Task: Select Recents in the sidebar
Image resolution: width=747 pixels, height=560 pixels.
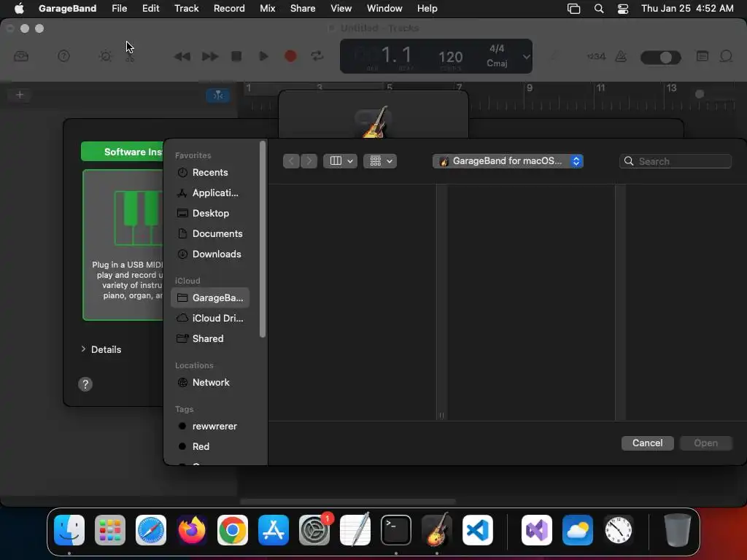Action: pyautogui.click(x=209, y=172)
